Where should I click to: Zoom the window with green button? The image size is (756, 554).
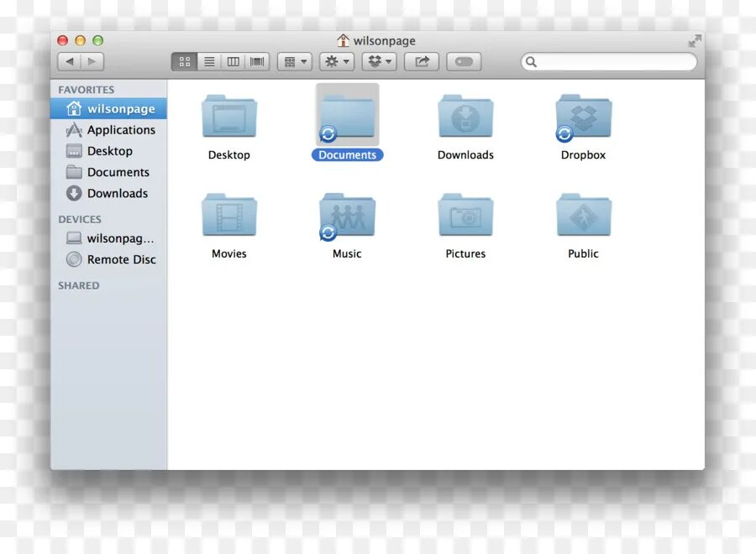pos(98,40)
